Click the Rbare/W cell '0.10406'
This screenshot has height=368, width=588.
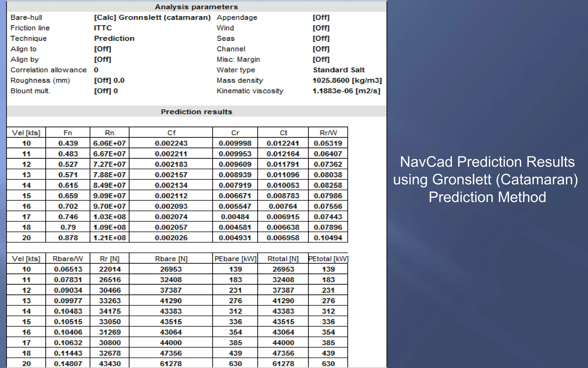(x=68, y=332)
